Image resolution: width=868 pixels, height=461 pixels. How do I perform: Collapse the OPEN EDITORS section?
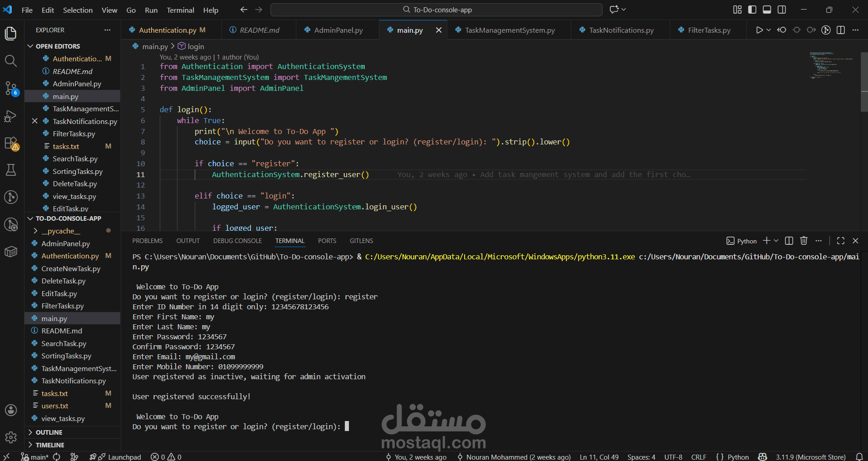31,46
